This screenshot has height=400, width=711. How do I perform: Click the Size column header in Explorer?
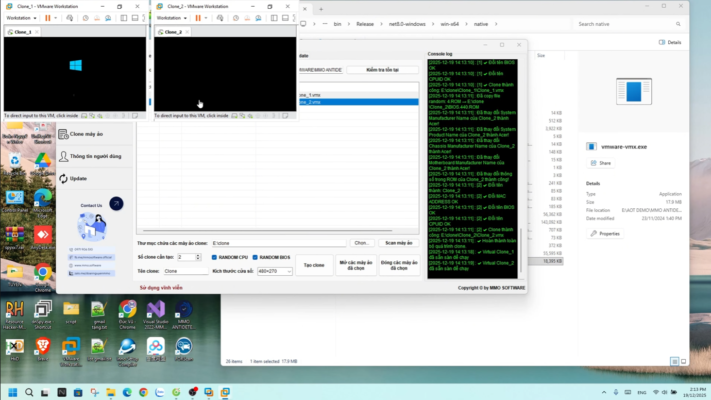[541, 55]
